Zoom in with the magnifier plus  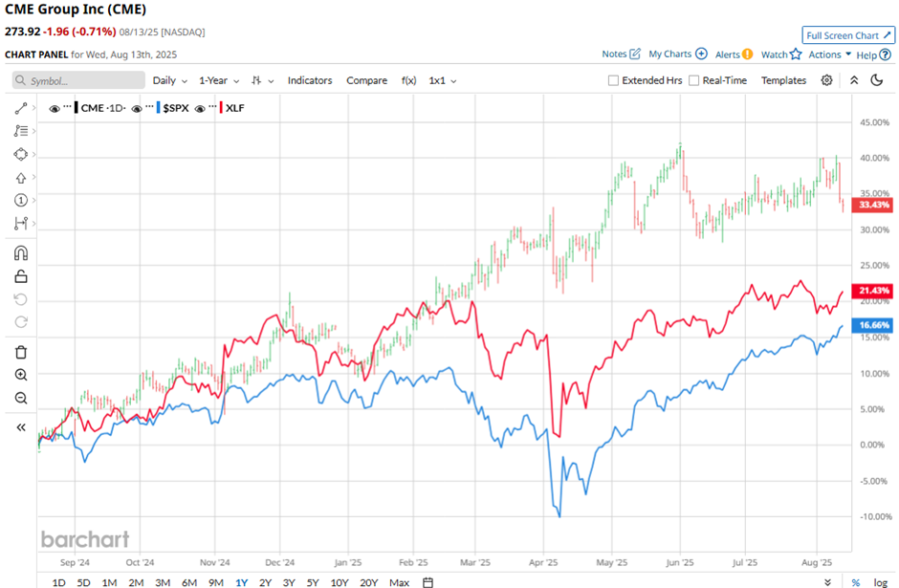21,375
